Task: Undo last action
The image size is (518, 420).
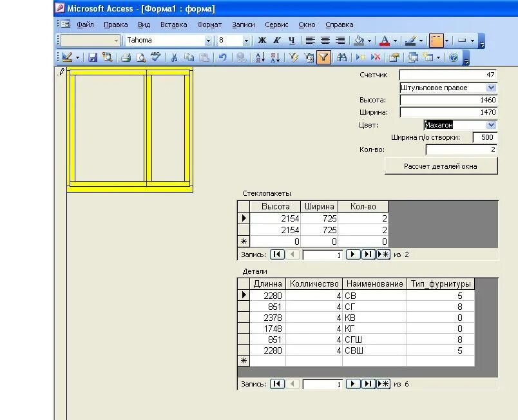Action: coord(223,57)
